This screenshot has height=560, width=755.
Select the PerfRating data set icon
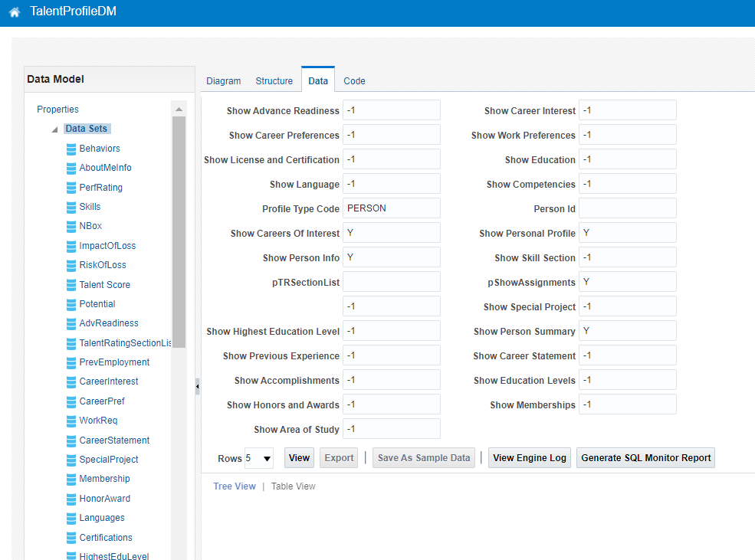tap(72, 187)
